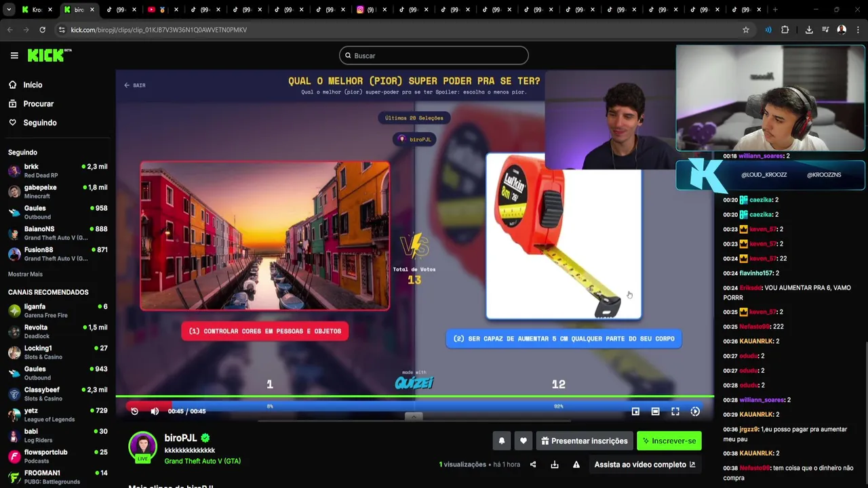This screenshot has width=868, height=488.
Task: Open the Chrome media controls icon
Action: (825, 30)
